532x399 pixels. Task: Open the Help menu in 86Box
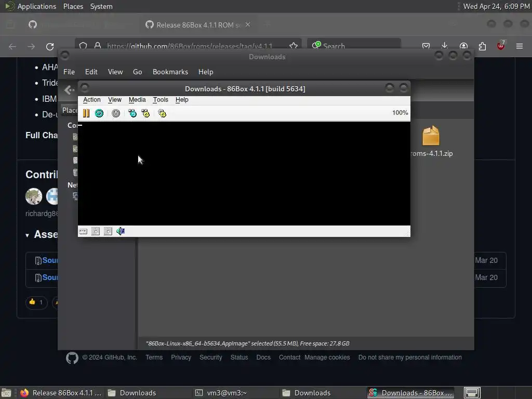coord(182,100)
